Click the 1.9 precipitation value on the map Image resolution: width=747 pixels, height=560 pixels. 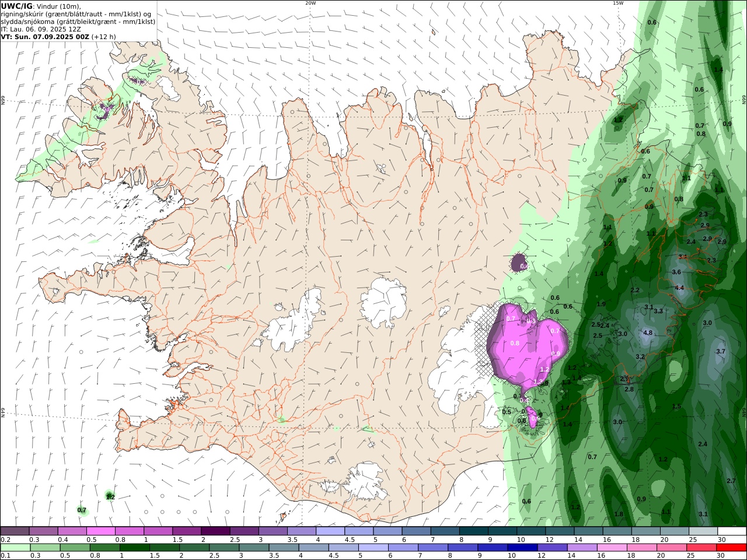point(601,304)
